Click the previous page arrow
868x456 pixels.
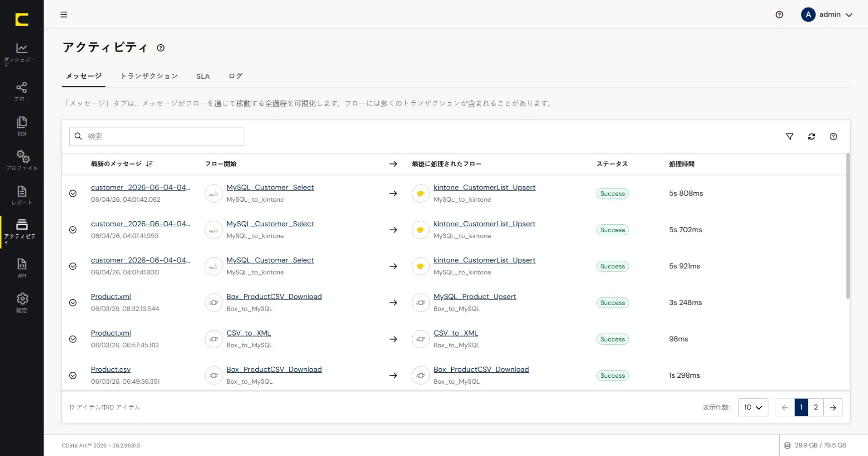click(x=785, y=407)
